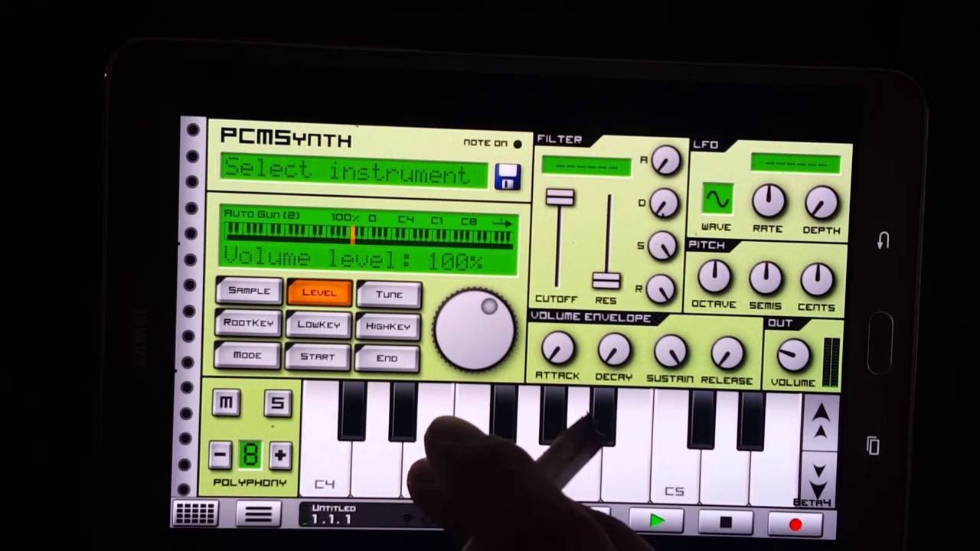Click the large white data dial
Image resolution: width=980 pixels, height=551 pixels.
click(475, 330)
